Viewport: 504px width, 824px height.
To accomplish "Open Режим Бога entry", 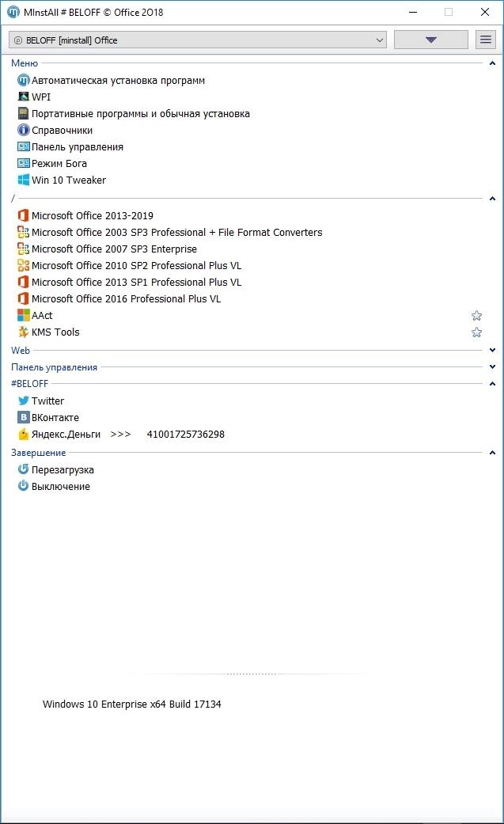I will (59, 163).
